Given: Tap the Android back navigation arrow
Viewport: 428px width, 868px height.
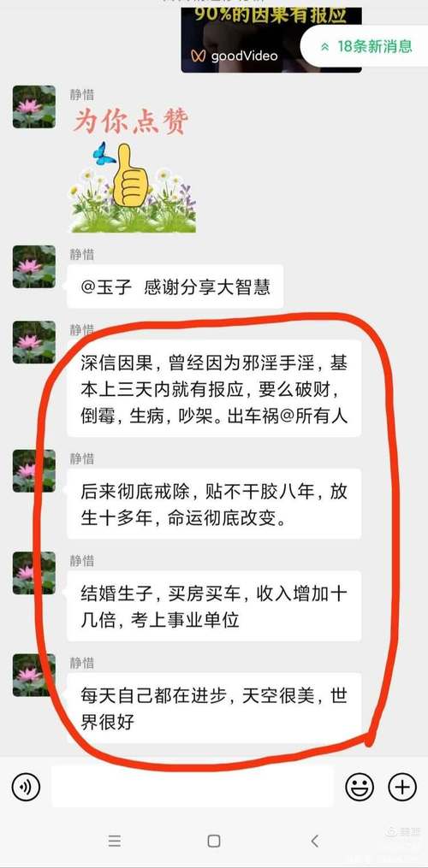Looking at the screenshot, I should [314, 841].
